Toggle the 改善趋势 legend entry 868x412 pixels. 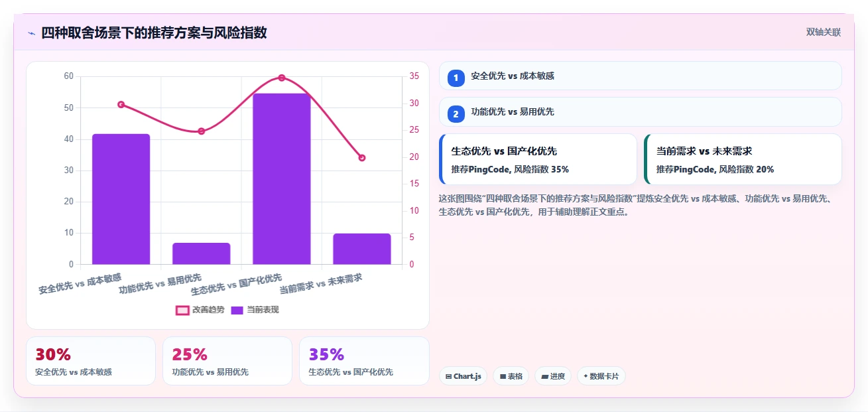coord(200,310)
